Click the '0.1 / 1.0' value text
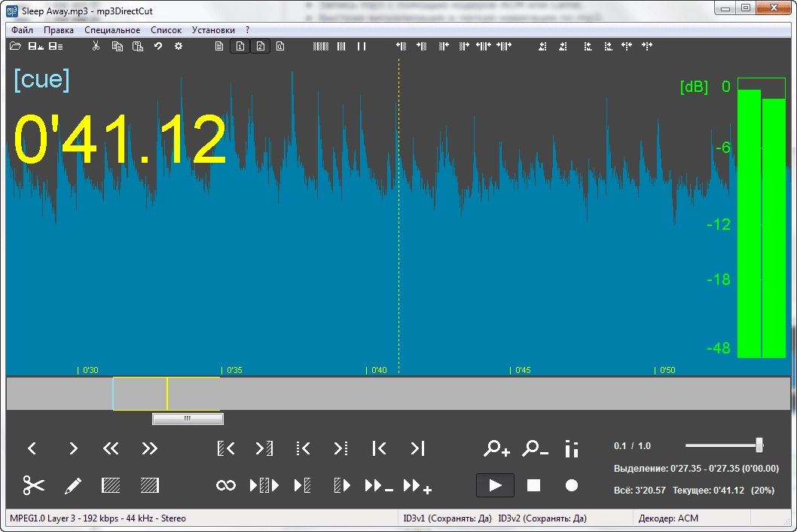797x532 pixels. [x=632, y=445]
